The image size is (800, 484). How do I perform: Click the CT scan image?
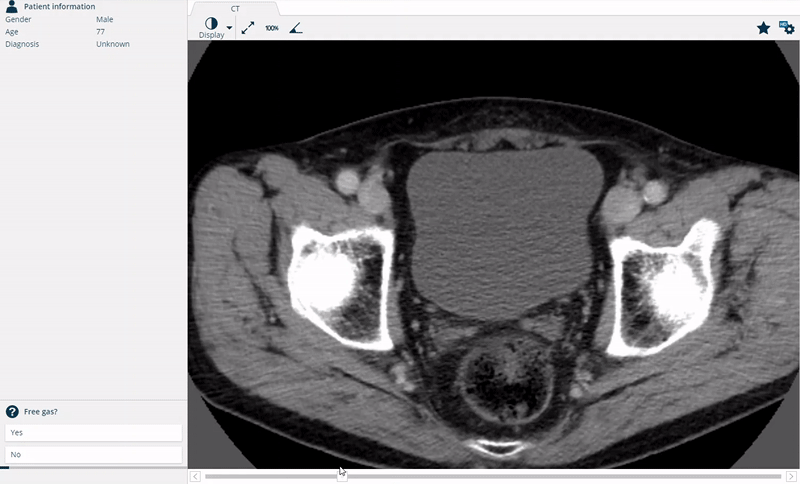pyautogui.click(x=493, y=254)
